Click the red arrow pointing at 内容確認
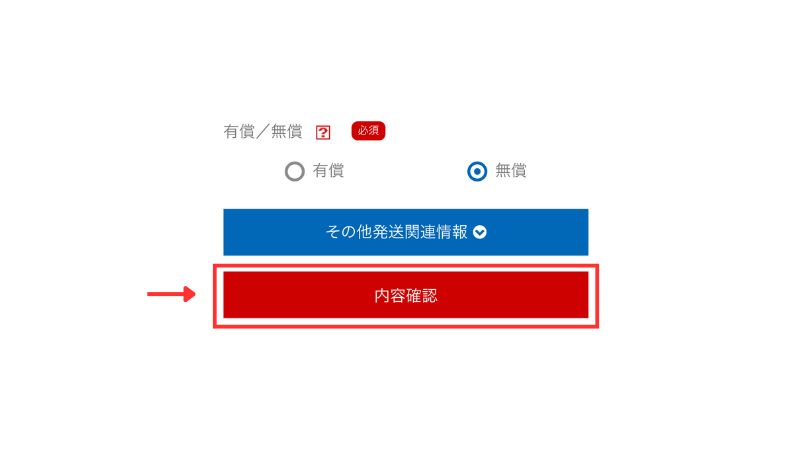The image size is (812, 457). [171, 294]
